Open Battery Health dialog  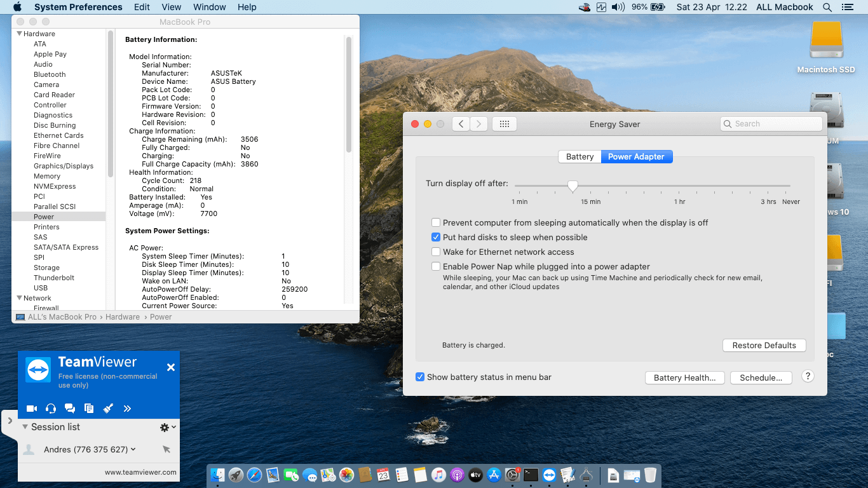click(684, 377)
